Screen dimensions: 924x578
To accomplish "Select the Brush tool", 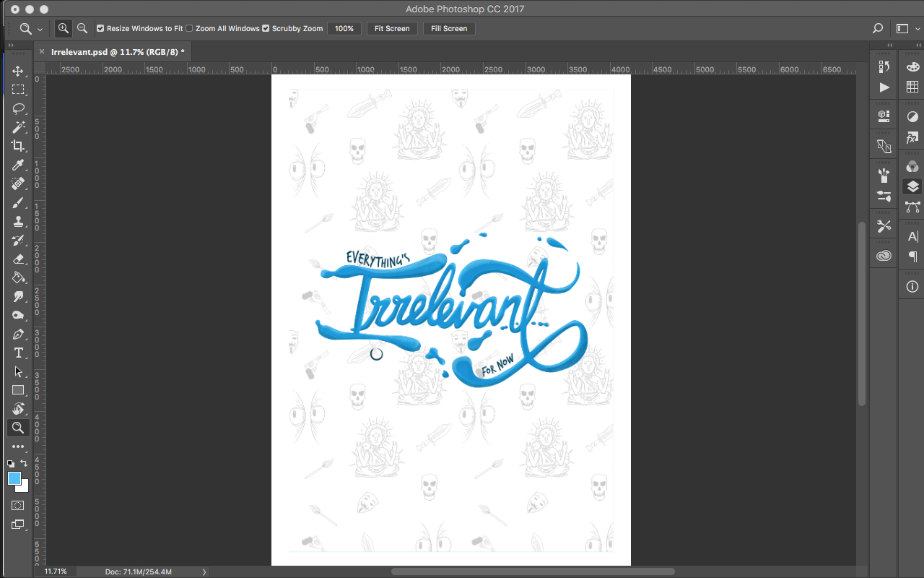I will [x=18, y=202].
